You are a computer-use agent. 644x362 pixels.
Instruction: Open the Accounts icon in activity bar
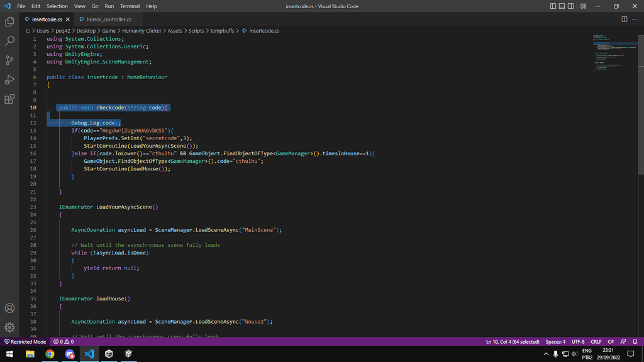coord(9,309)
